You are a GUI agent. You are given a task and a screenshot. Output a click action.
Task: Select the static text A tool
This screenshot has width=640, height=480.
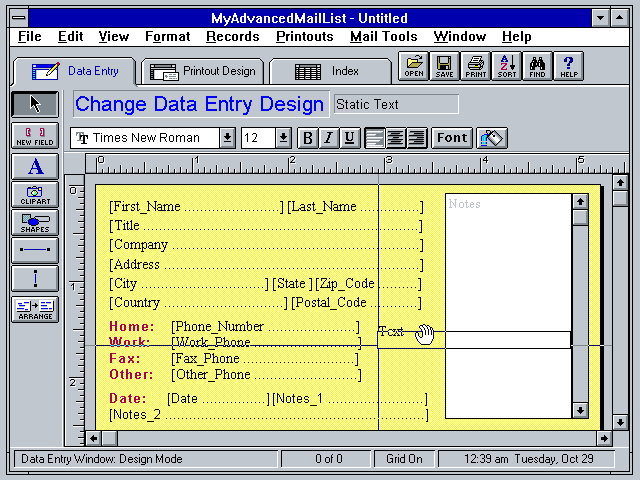tap(35, 167)
